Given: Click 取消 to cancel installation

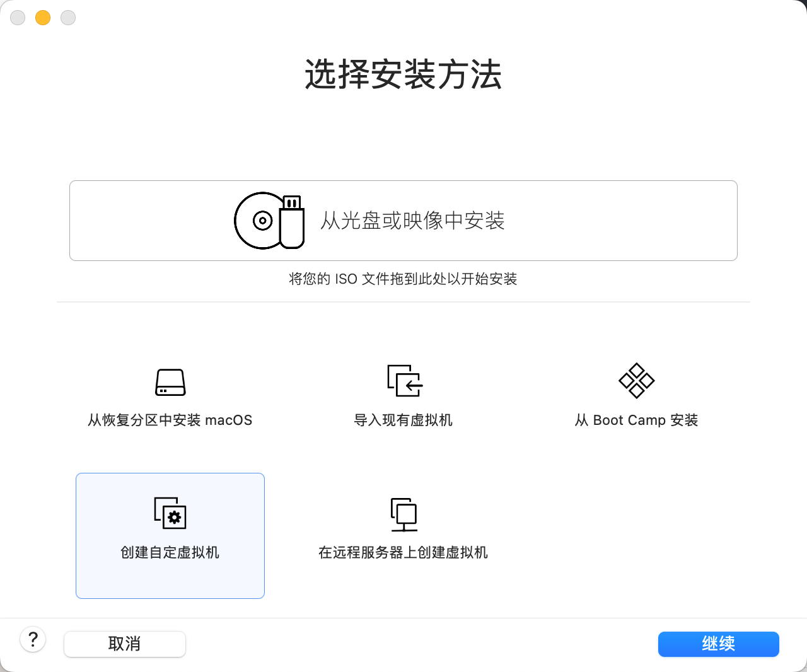Looking at the screenshot, I should pos(125,644).
